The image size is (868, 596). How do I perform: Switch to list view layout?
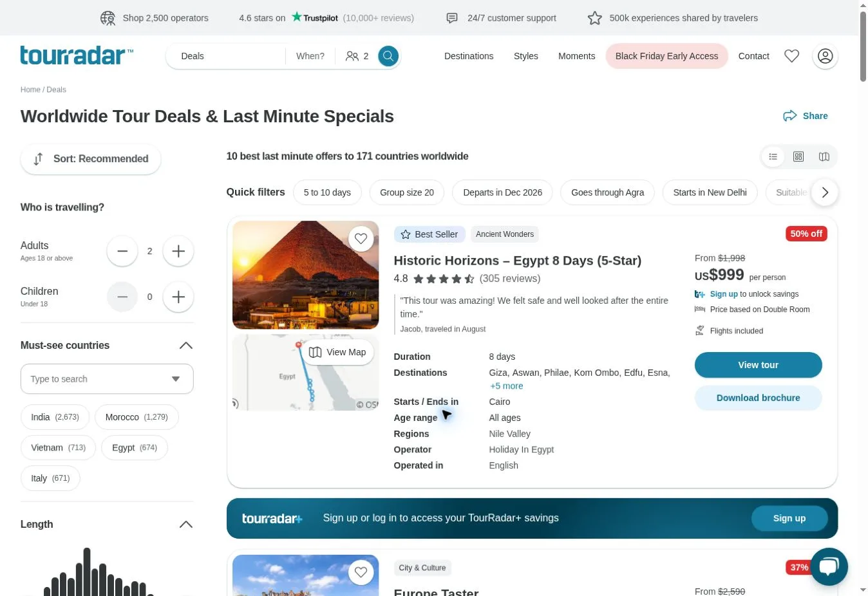773,156
